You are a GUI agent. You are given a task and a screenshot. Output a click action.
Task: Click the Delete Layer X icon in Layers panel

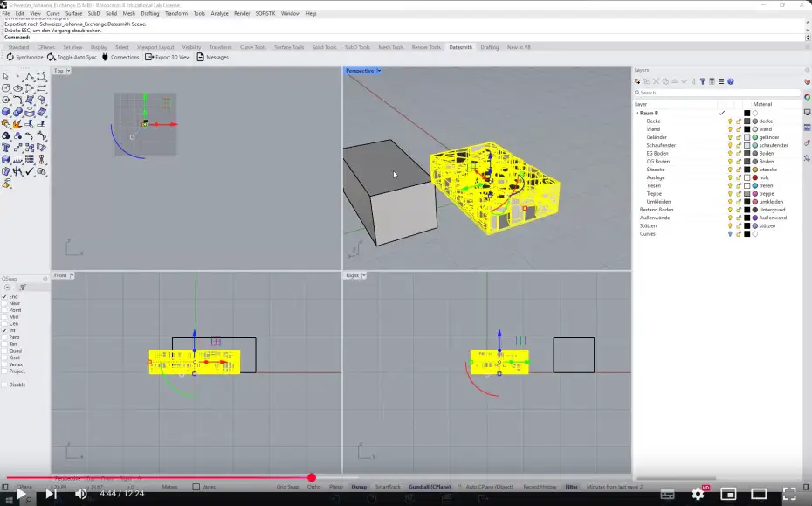point(656,80)
